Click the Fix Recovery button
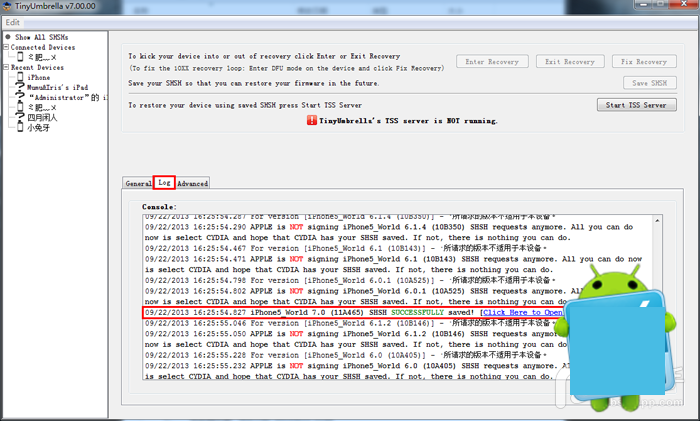 click(644, 62)
